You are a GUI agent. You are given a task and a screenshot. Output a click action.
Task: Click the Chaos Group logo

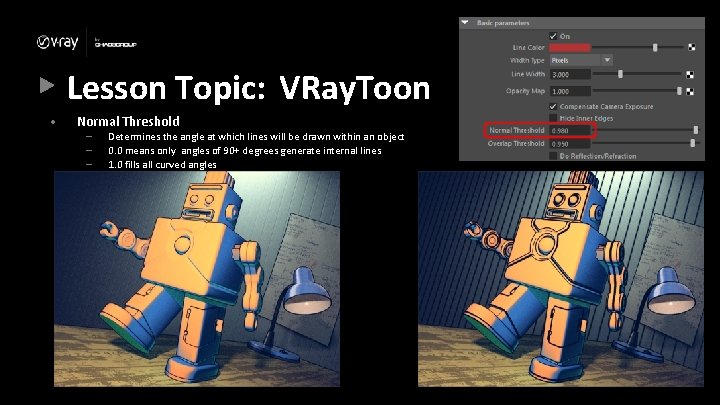(x=115, y=43)
